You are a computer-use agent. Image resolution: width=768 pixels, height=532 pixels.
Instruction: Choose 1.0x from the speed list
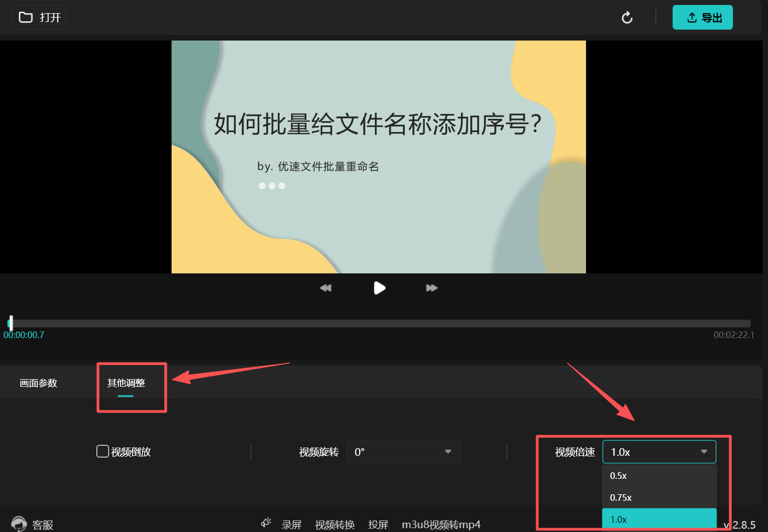point(618,519)
